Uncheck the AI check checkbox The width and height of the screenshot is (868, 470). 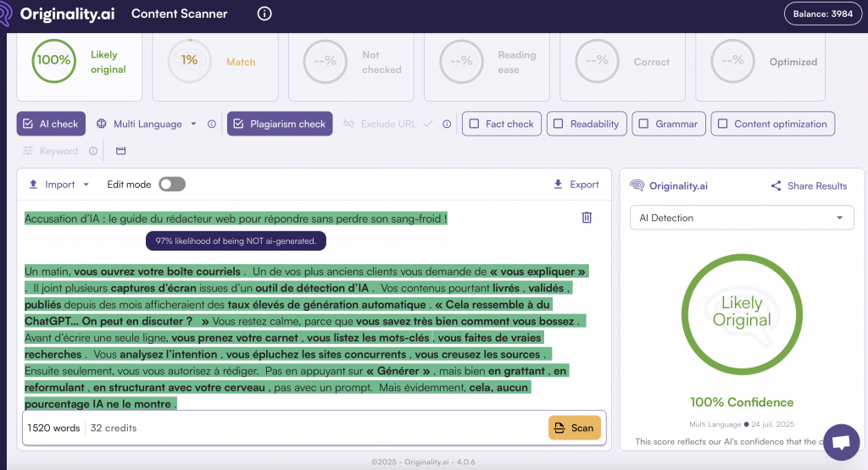coord(28,124)
